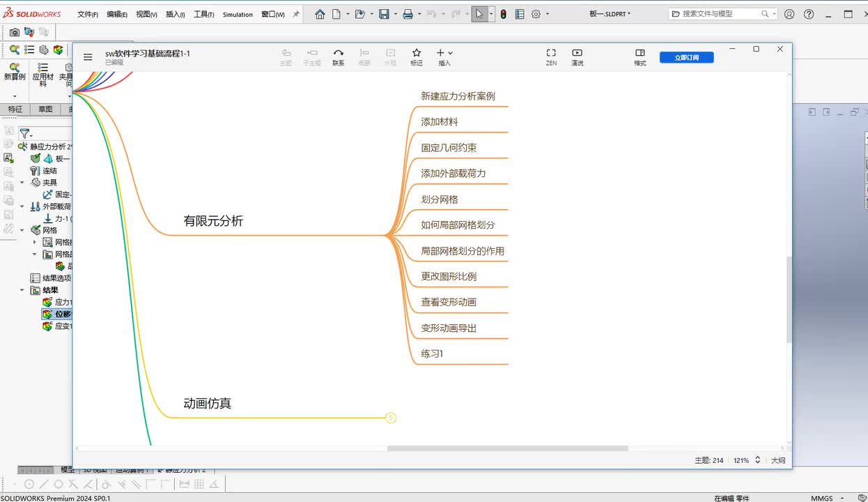Print using the printer icon

point(408,14)
